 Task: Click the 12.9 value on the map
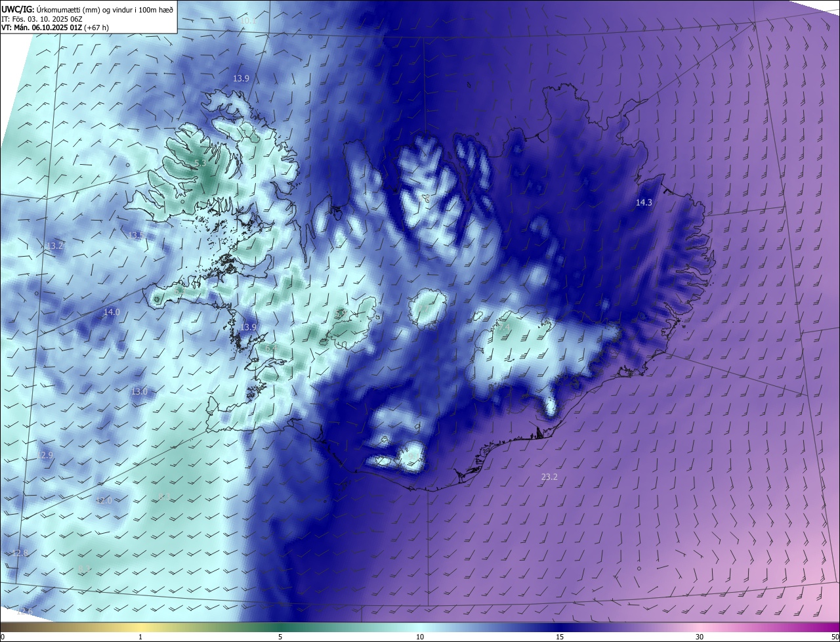pyautogui.click(x=45, y=455)
